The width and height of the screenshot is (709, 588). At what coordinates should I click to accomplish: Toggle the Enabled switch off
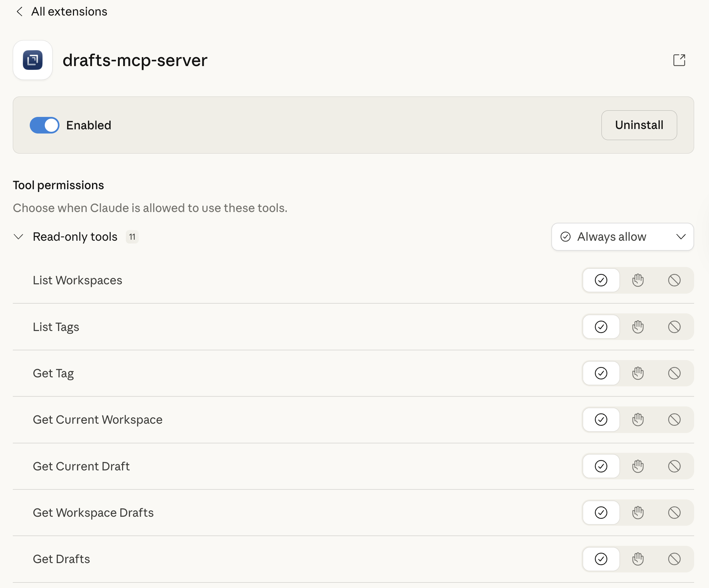click(45, 125)
